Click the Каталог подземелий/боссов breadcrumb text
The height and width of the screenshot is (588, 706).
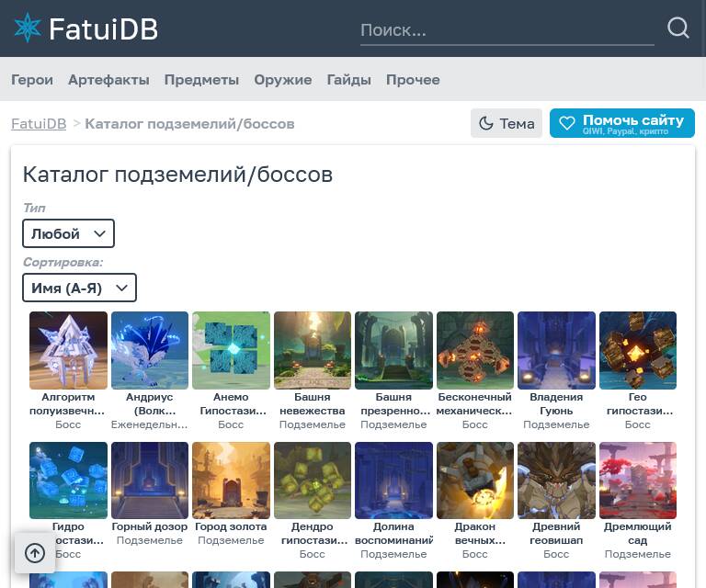pos(189,124)
